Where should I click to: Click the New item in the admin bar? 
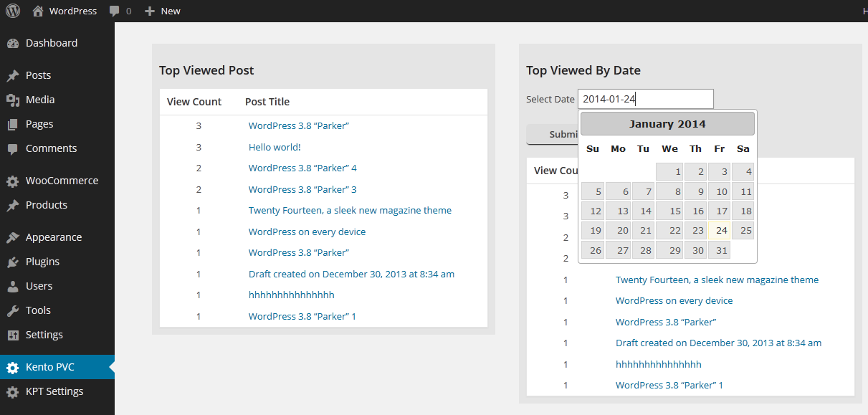[x=163, y=11]
